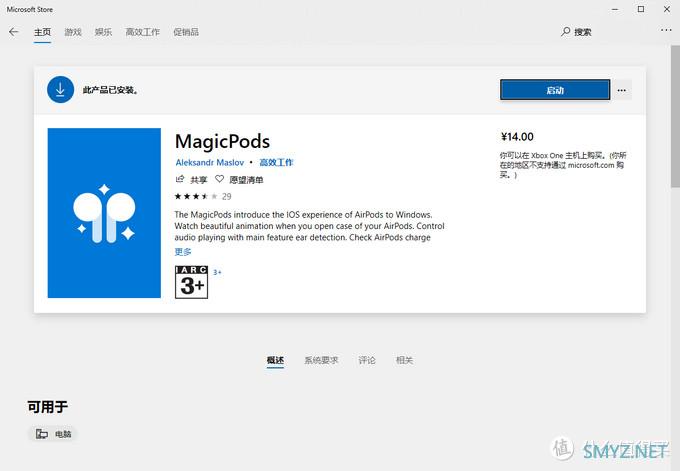
Task: Open the 主页 tab
Action: pos(42,32)
